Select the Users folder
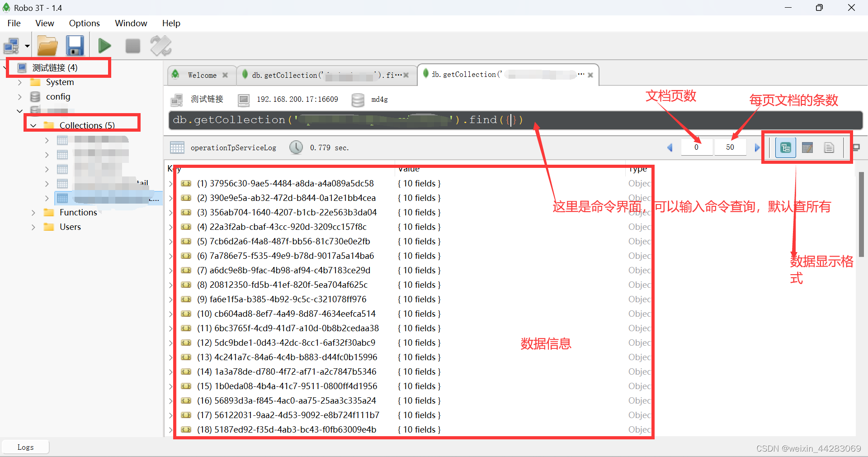Viewport: 868px width, 457px height. coord(70,227)
